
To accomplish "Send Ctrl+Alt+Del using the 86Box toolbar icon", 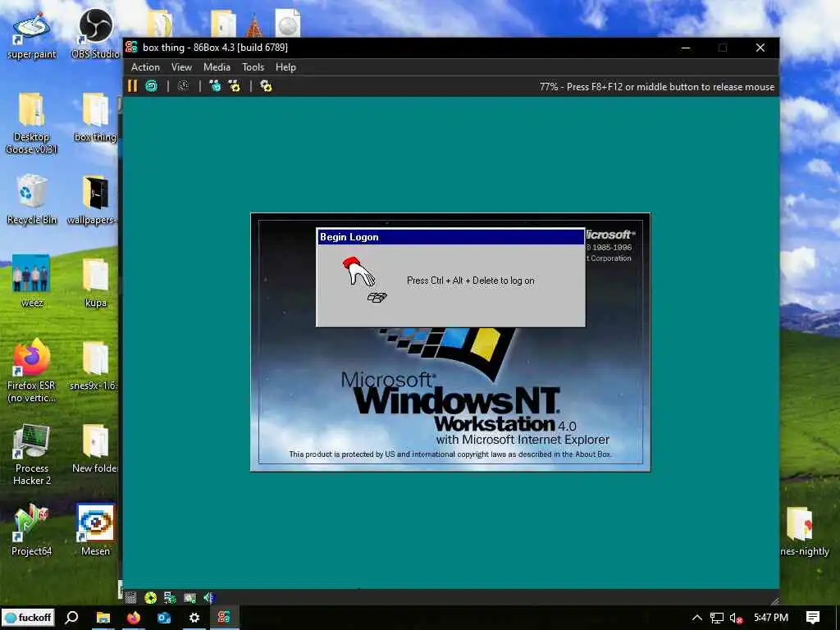I will point(216,85).
